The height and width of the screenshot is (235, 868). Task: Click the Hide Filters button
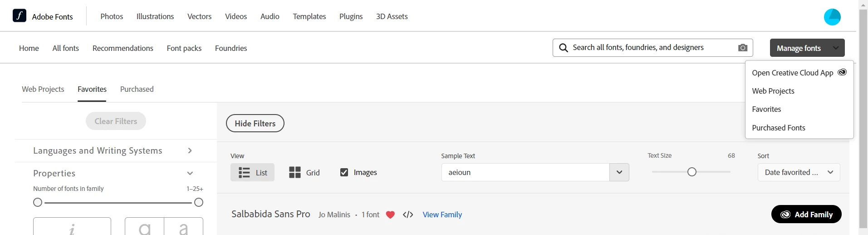pos(255,123)
